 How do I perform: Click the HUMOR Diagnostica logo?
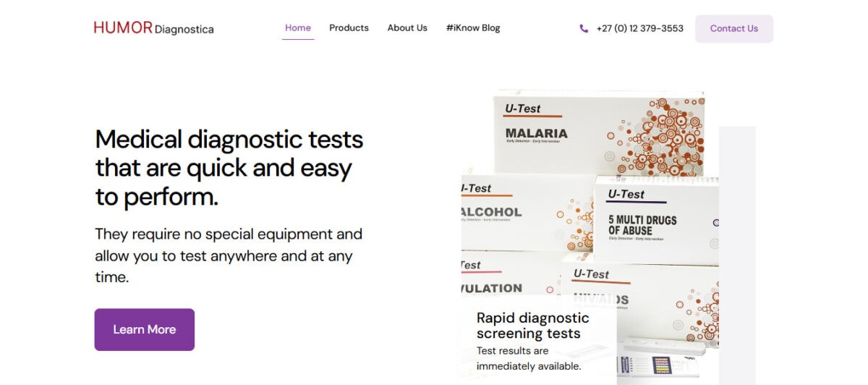[x=153, y=28]
